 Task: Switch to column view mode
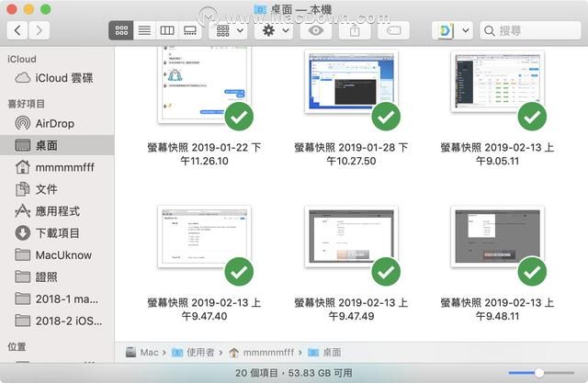click(x=167, y=30)
